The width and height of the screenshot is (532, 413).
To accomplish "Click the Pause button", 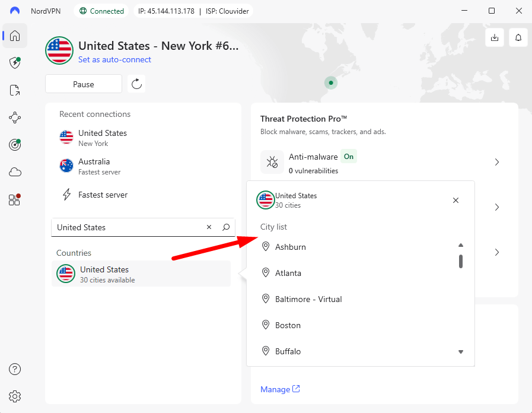I will (x=83, y=84).
